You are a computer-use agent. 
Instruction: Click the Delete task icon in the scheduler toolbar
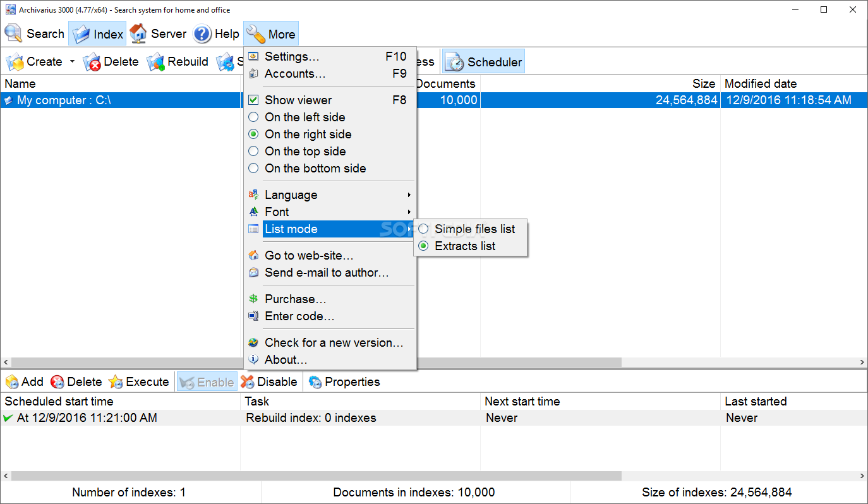pyautogui.click(x=57, y=381)
